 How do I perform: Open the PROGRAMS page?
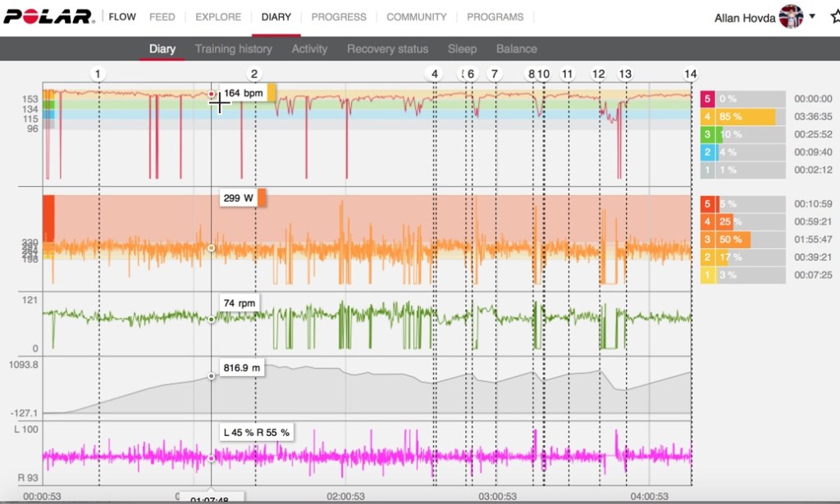(x=495, y=16)
